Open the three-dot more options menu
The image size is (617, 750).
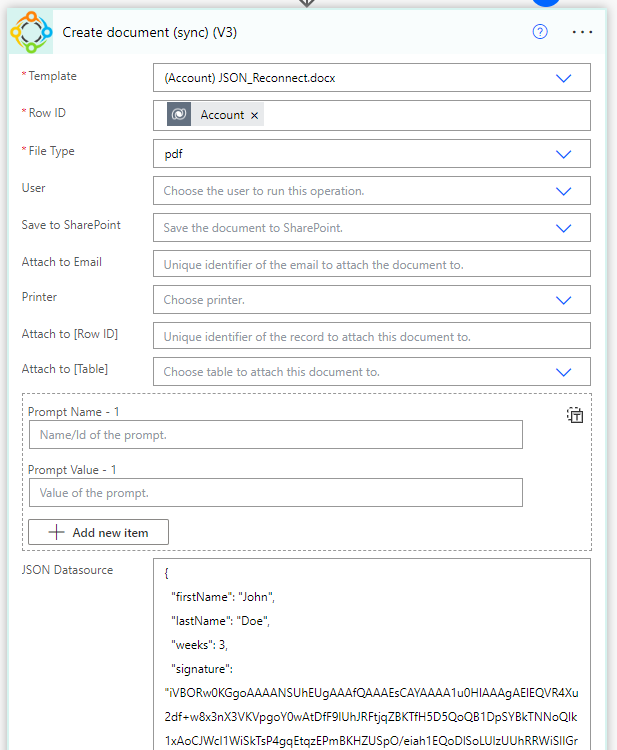582,32
